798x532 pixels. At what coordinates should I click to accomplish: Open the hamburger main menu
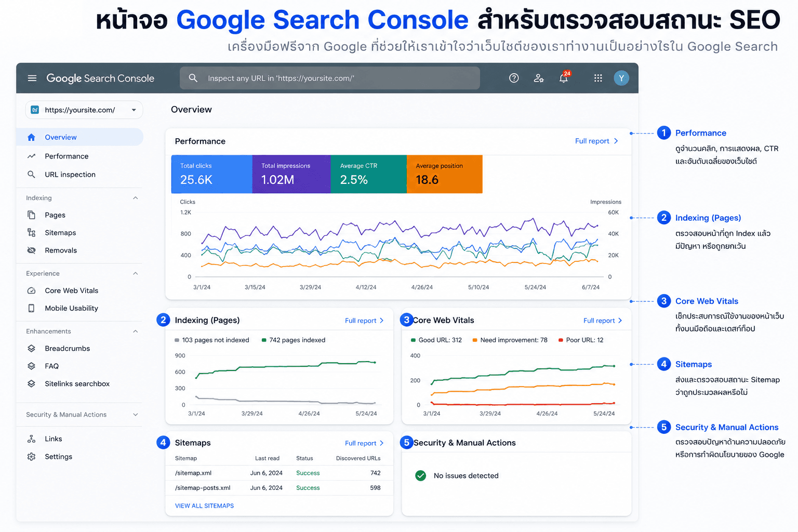pyautogui.click(x=32, y=78)
